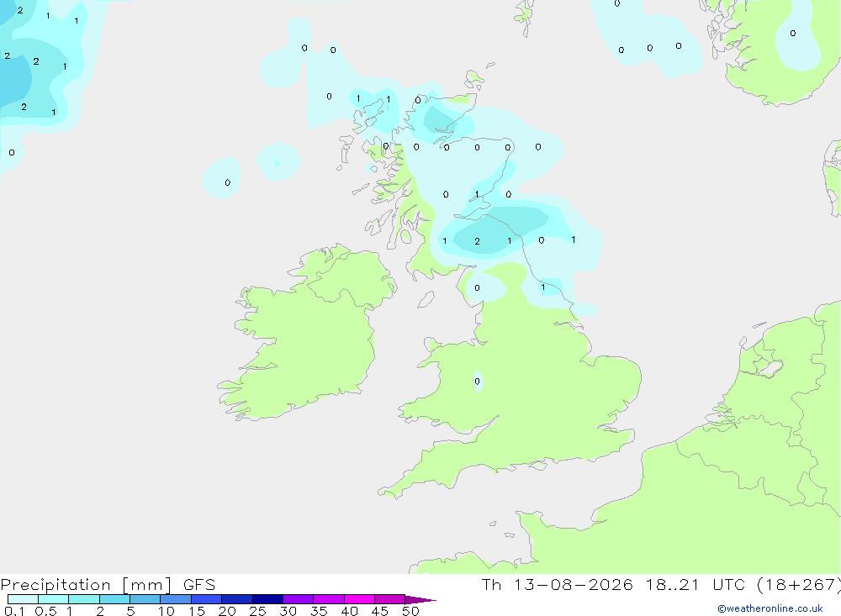Click the 15–20 mm legend swatch
Screen dimensions: 841x616
[x=206, y=599]
